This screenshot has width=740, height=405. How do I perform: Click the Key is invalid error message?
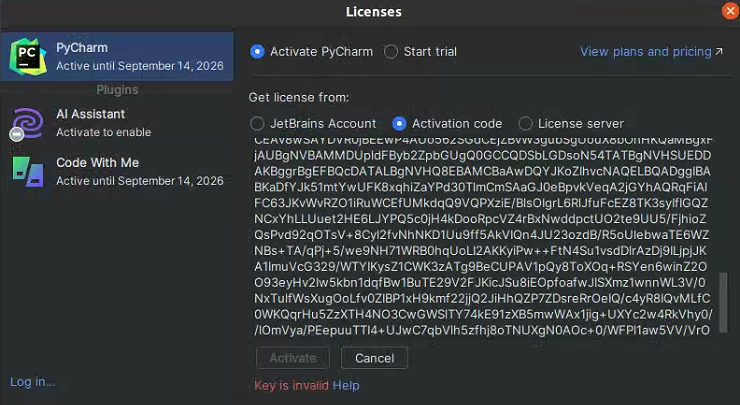click(x=291, y=385)
